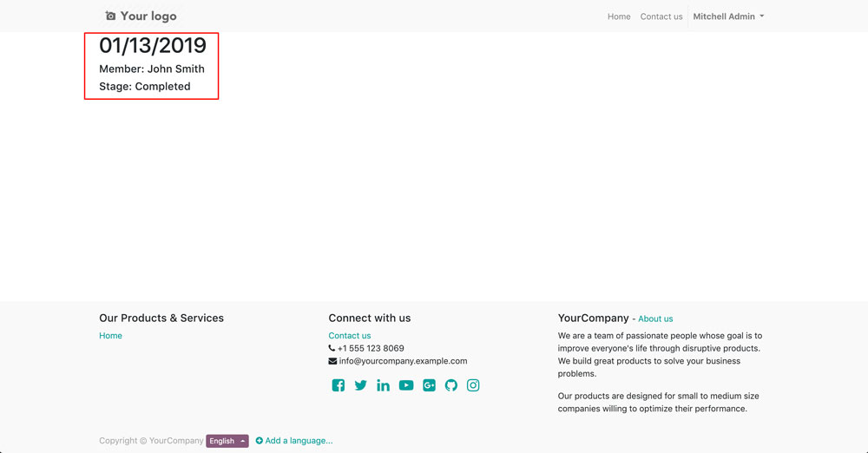Viewport: 868px width, 453px height.
Task: Click the phone icon beside the number
Action: [332, 348]
